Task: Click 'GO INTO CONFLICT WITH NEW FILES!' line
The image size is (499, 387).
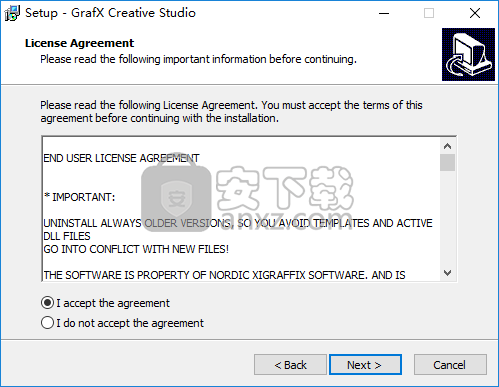Action: (136, 249)
